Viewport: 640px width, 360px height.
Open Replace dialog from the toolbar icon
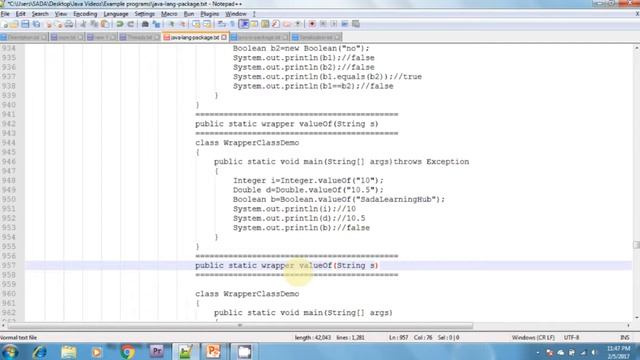pos(156,24)
